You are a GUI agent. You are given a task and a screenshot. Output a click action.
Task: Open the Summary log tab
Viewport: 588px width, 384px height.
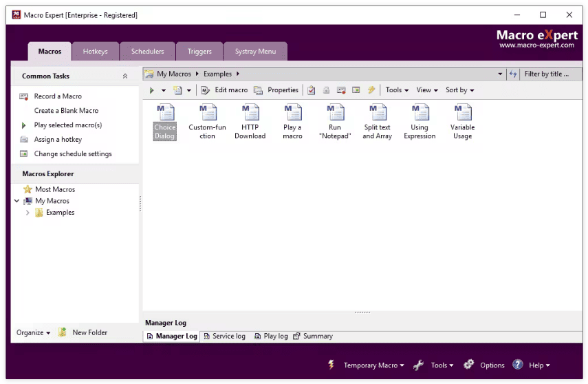click(313, 337)
